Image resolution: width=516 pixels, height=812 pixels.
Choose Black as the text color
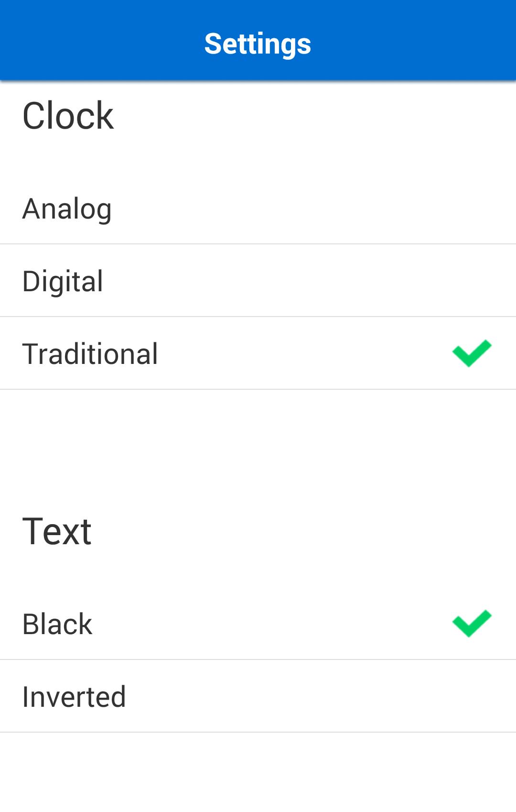pyautogui.click(x=258, y=623)
